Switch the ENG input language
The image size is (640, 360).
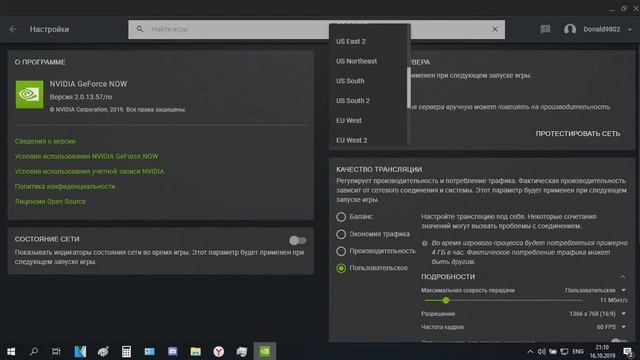click(x=578, y=351)
